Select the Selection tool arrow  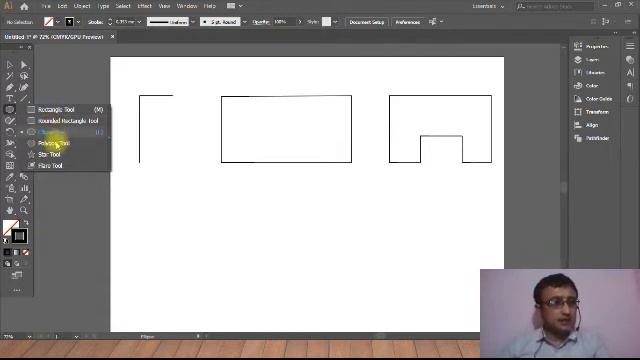click(10, 65)
